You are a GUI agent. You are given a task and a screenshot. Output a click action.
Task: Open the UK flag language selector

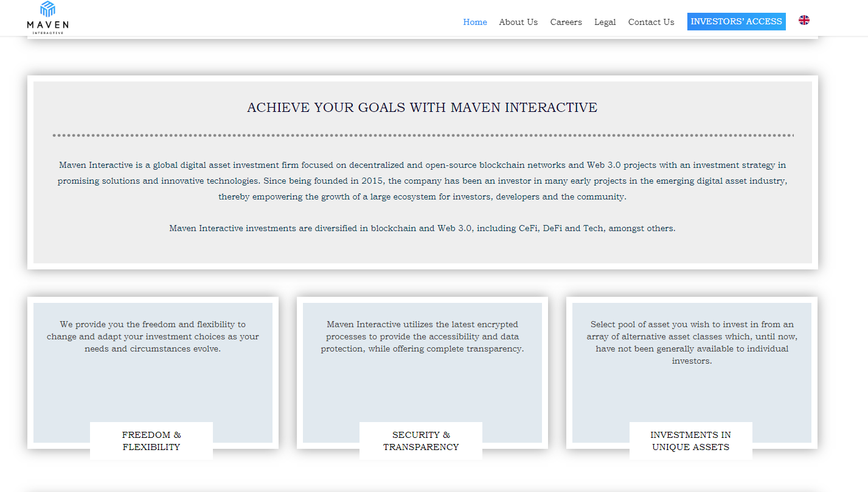pyautogui.click(x=804, y=20)
